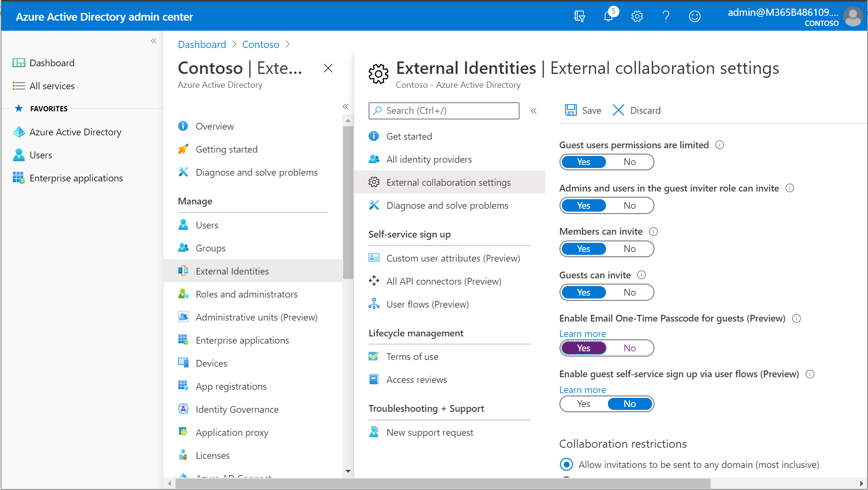Viewport: 868px width, 490px height.
Task: Open Learn more under Email One-Time Passcode
Action: click(583, 334)
